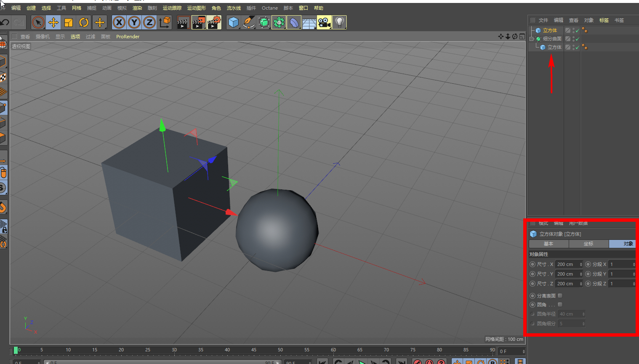Click Phong tag on top 立方体 row
The height and width of the screenshot is (364, 639).
click(585, 30)
